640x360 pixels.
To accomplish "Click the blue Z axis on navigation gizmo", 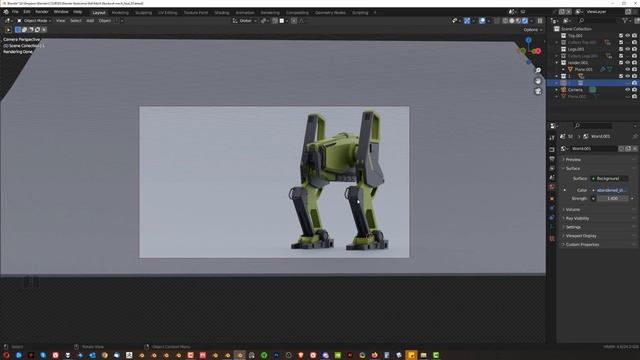I will tap(529, 40).
